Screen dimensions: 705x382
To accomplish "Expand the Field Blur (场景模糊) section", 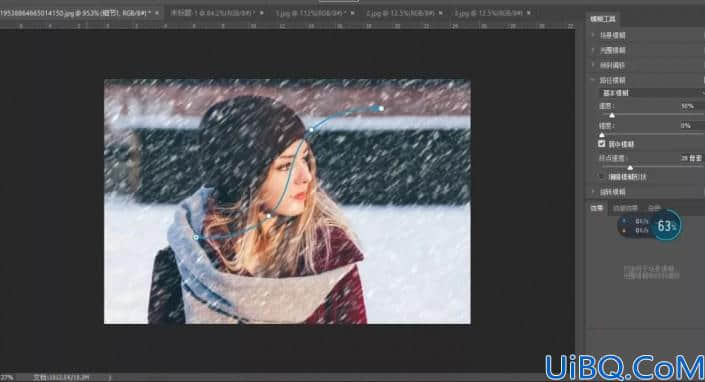I will point(593,35).
